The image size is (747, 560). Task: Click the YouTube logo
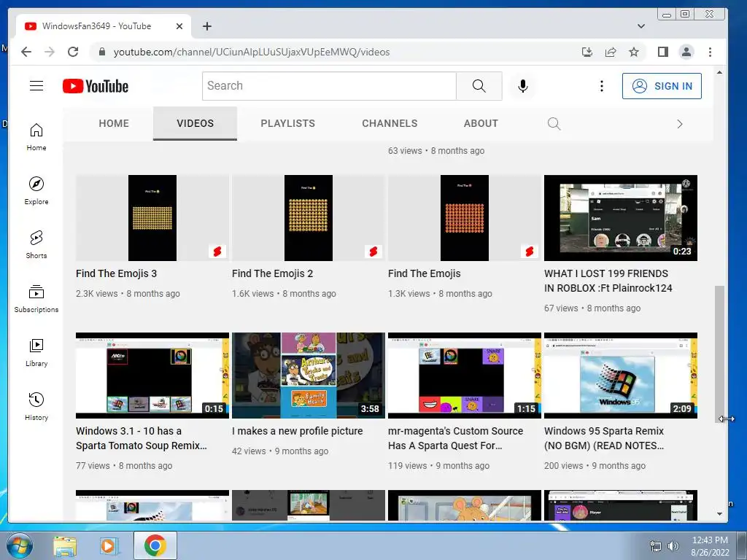point(96,86)
